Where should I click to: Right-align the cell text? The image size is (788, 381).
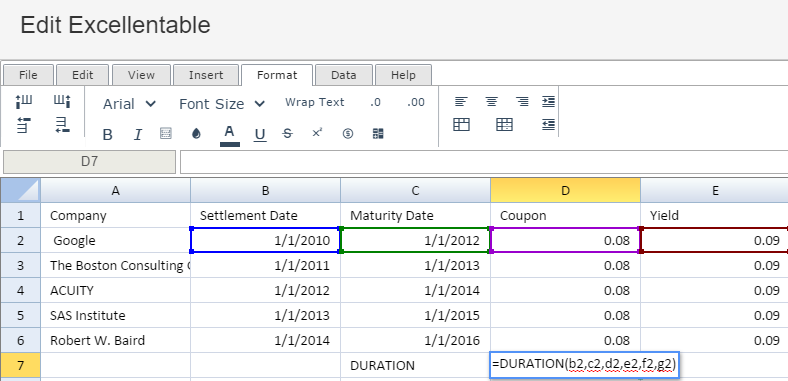522,102
